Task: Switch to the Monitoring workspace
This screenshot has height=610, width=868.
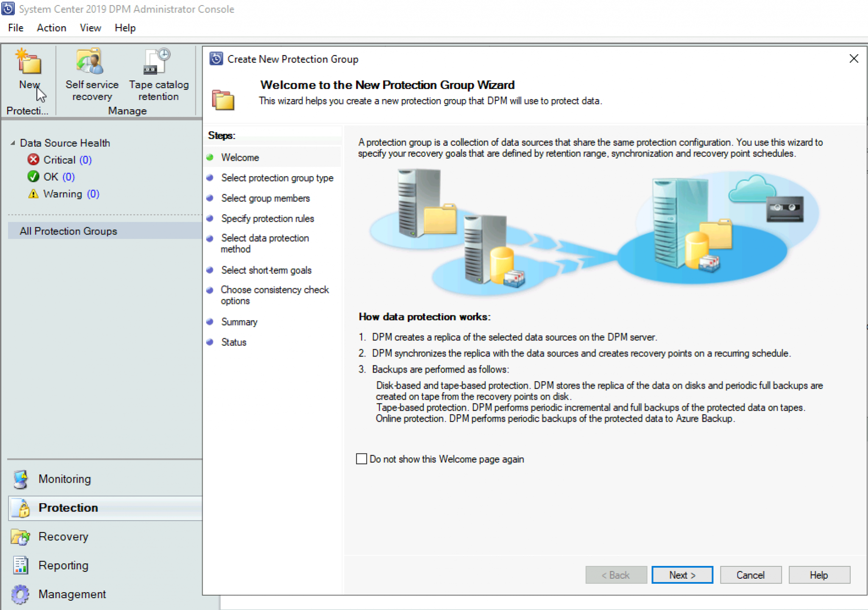Action: pos(64,479)
